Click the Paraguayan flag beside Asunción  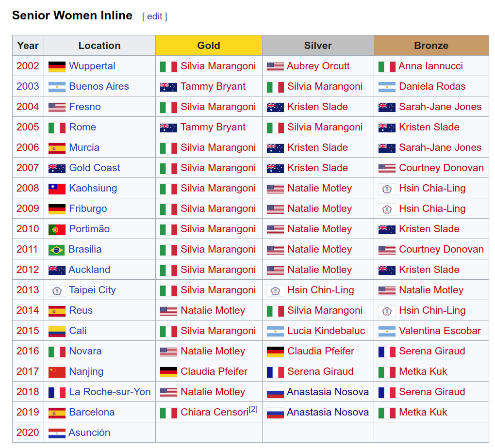click(57, 433)
